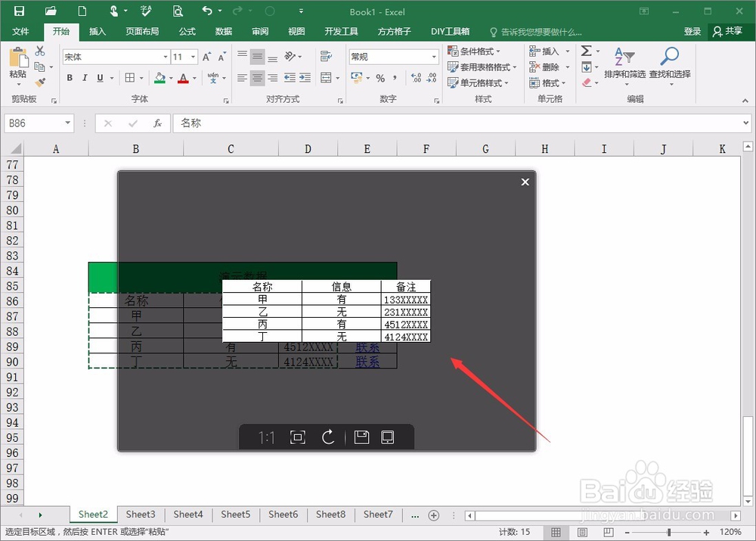756x541 pixels.
Task: Open the 文件 menu tab
Action: tap(20, 31)
